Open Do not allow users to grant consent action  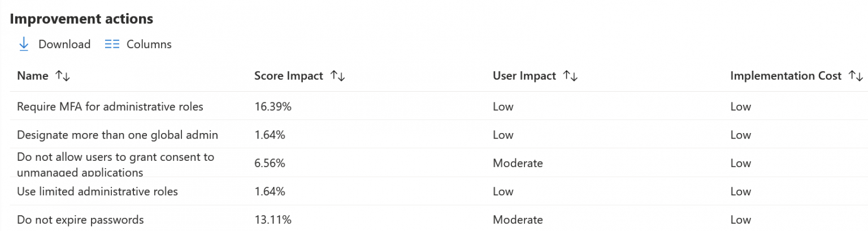point(116,164)
